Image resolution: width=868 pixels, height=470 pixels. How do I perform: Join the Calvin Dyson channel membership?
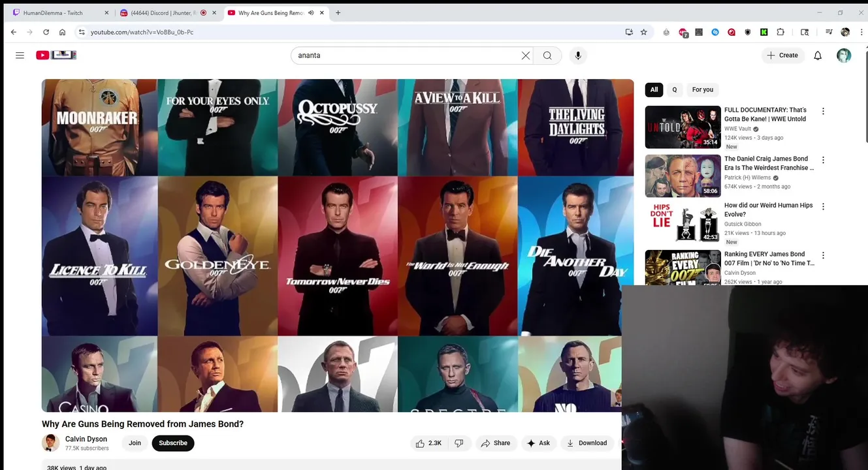pos(135,443)
